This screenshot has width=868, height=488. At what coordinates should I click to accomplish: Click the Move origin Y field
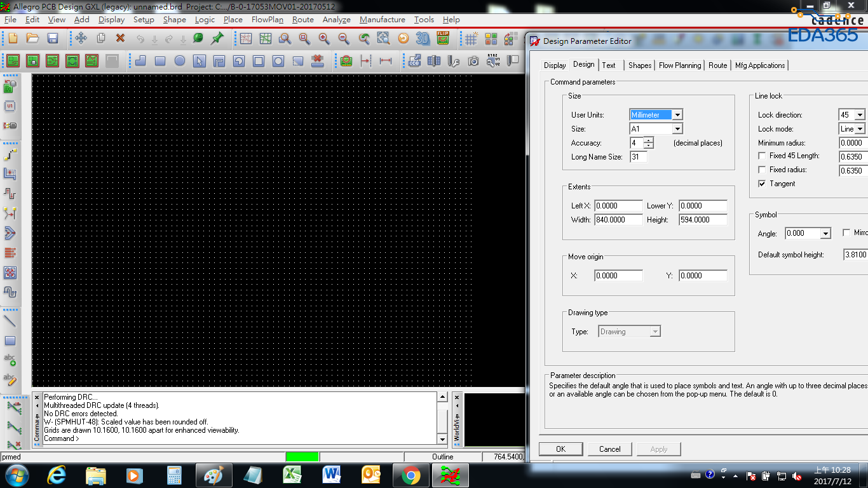(703, 276)
